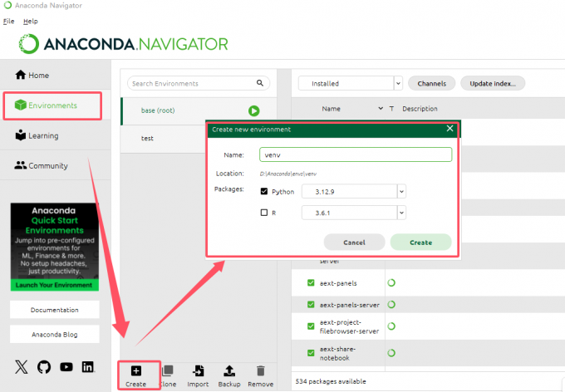The image size is (565, 392).
Task: Expand the Python version 3.12.9 dropdown
Action: (x=402, y=192)
